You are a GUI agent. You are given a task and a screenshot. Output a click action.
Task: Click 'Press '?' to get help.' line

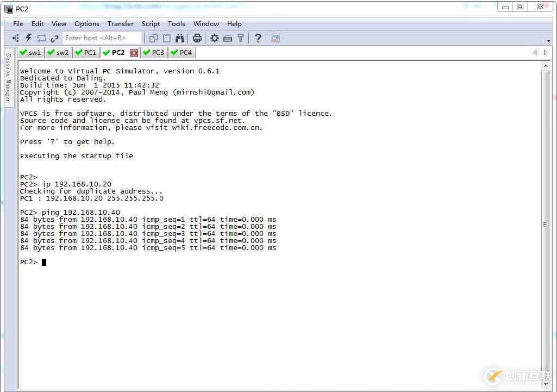[x=67, y=141]
